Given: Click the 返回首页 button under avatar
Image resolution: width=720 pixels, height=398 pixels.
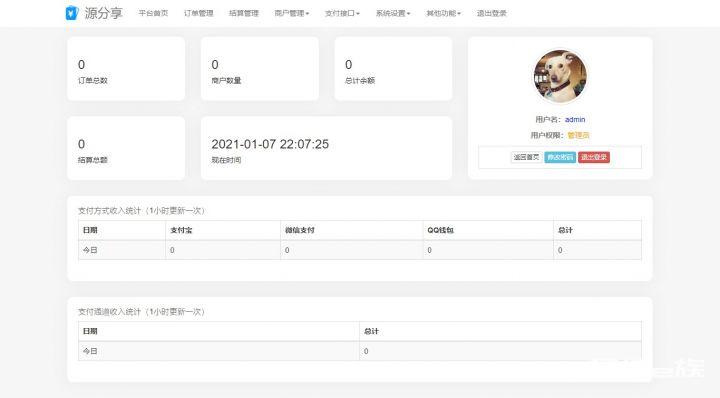Looking at the screenshot, I should pyautogui.click(x=526, y=157).
